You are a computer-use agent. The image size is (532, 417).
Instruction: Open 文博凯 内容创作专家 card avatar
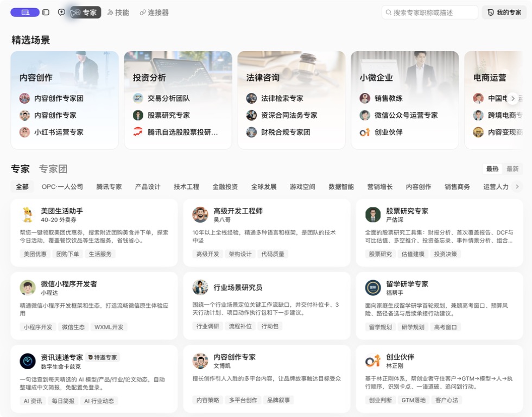coord(200,361)
